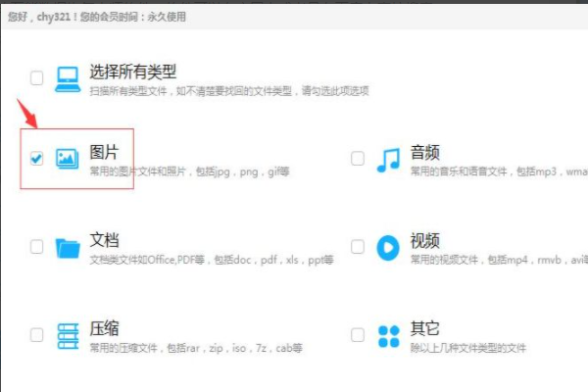The image size is (588, 392).
Task: Click the blue folder icon for 文档
Action: [x=68, y=248]
